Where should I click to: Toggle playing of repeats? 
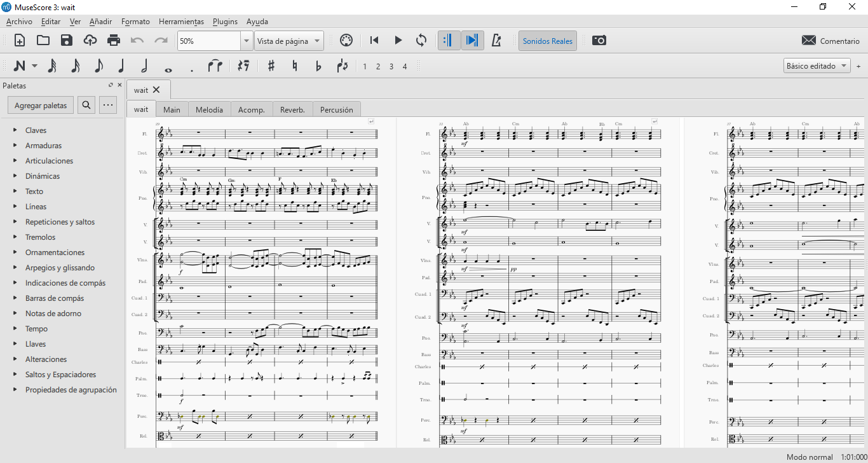[x=449, y=41]
